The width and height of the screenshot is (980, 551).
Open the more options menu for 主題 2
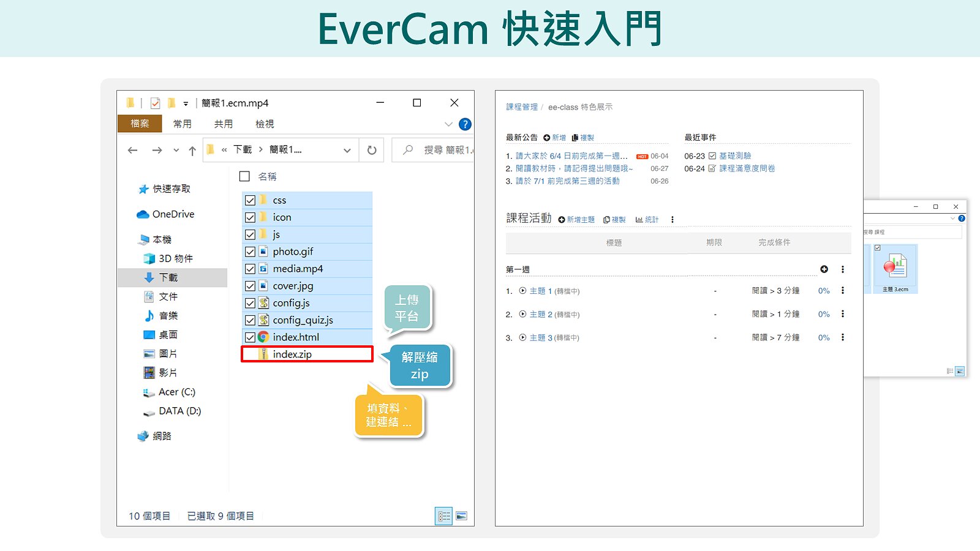tap(843, 314)
